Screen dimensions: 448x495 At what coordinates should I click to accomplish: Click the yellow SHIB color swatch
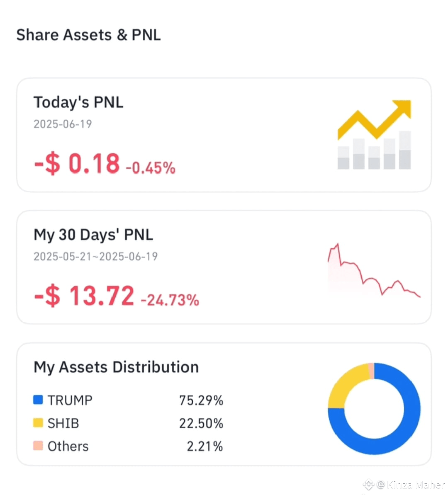38,423
